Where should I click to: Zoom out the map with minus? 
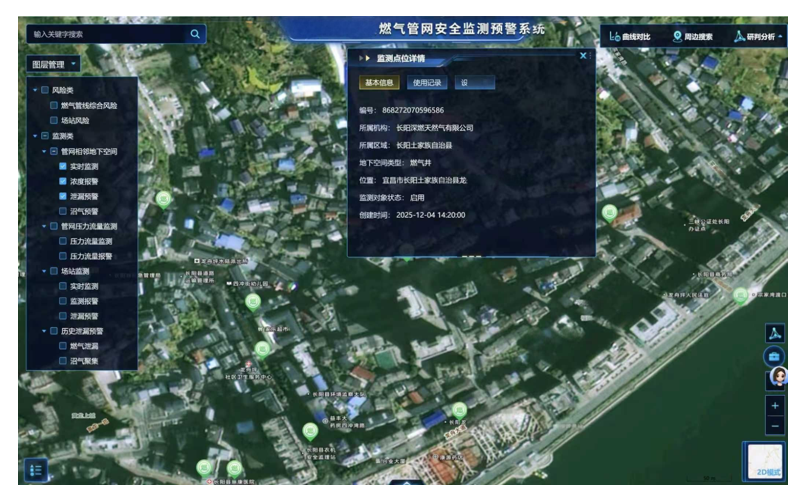775,425
